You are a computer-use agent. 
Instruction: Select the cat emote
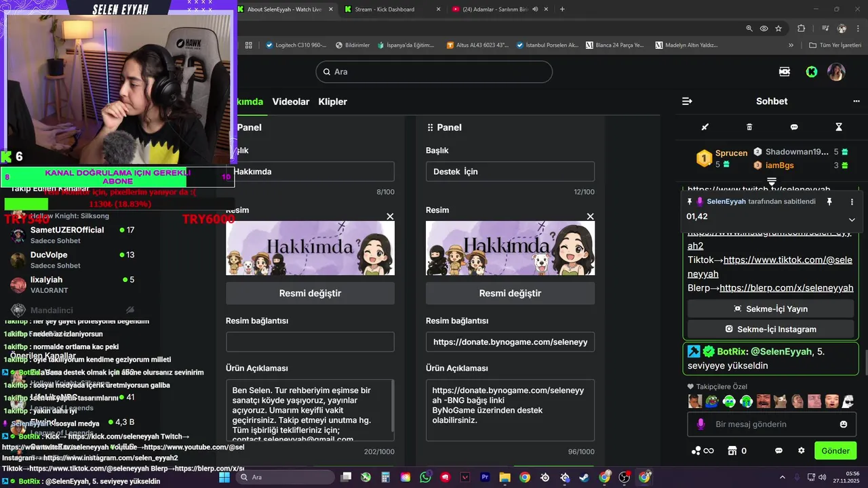point(780,401)
